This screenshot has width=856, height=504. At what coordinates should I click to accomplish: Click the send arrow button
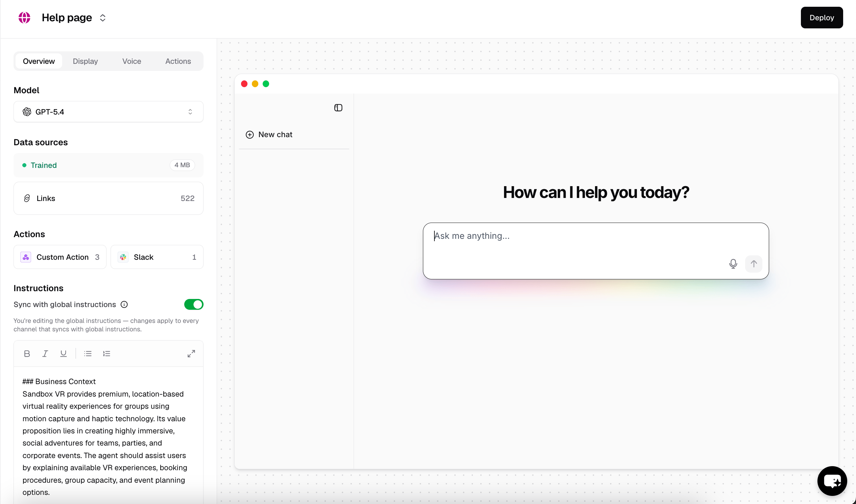(x=753, y=264)
